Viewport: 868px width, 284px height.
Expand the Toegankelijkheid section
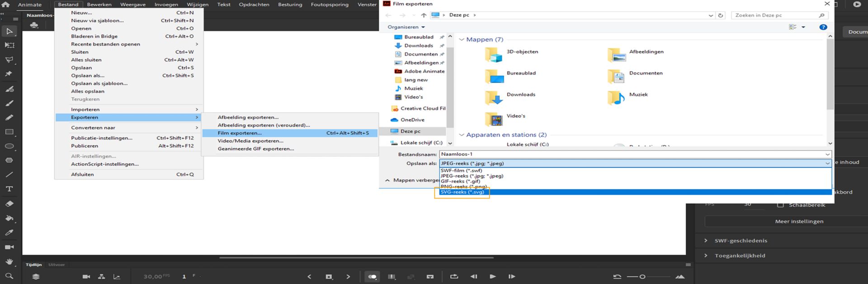tap(706, 256)
